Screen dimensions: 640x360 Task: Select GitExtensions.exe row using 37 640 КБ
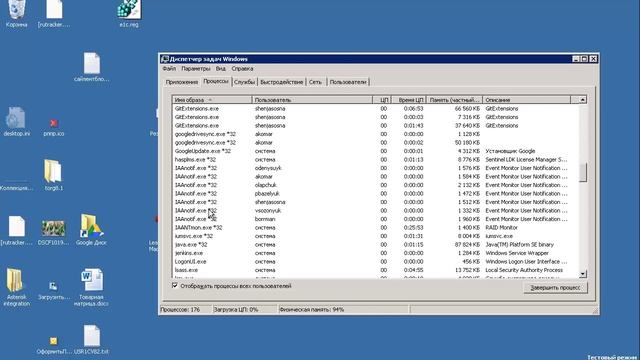pos(376,126)
